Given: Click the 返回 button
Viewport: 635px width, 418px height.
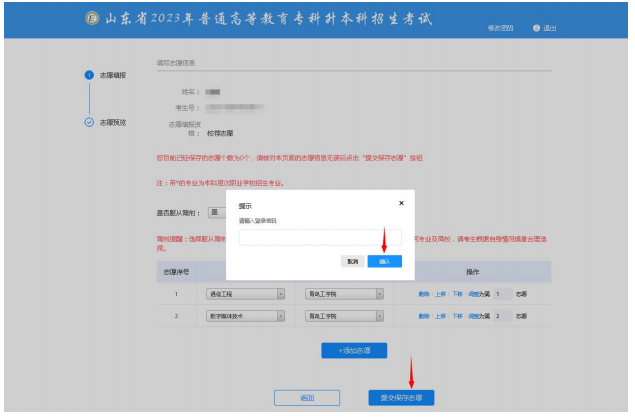Looking at the screenshot, I should pyautogui.click(x=307, y=398).
